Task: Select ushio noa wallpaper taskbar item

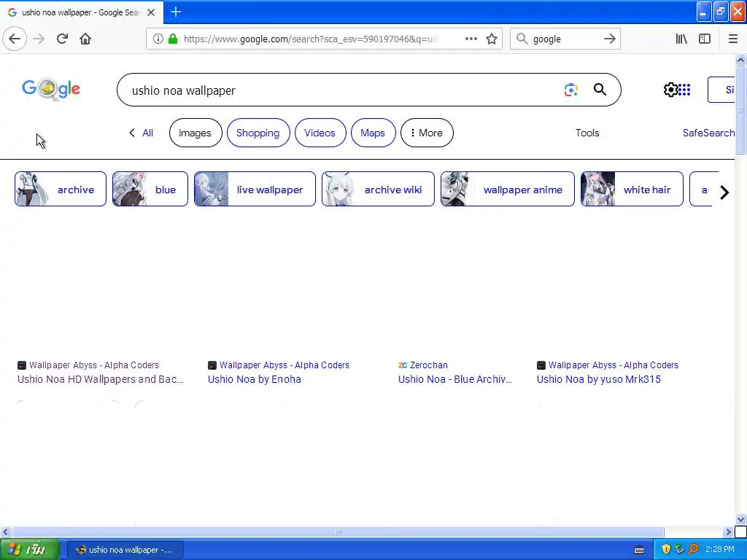Action: (x=124, y=550)
